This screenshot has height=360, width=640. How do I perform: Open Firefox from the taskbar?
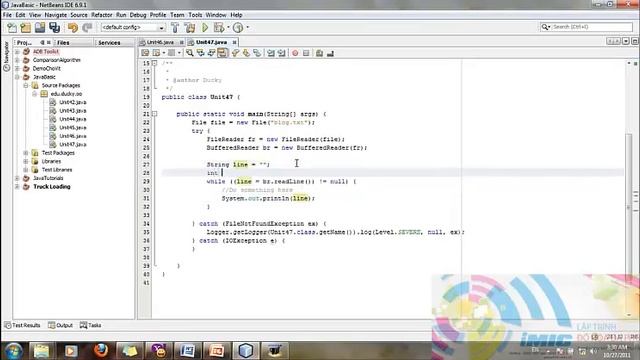(100, 351)
